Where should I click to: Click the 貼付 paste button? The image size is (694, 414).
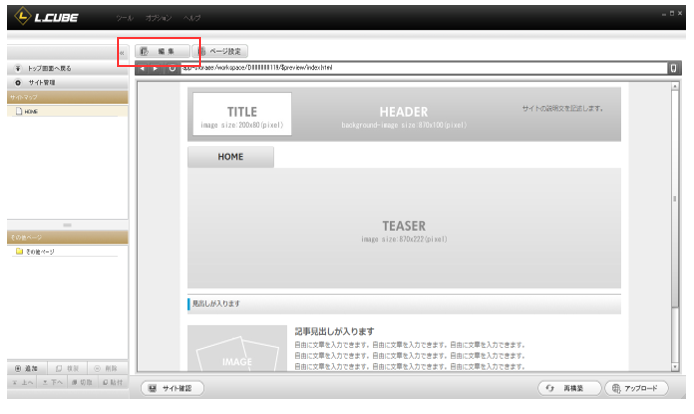(x=112, y=382)
